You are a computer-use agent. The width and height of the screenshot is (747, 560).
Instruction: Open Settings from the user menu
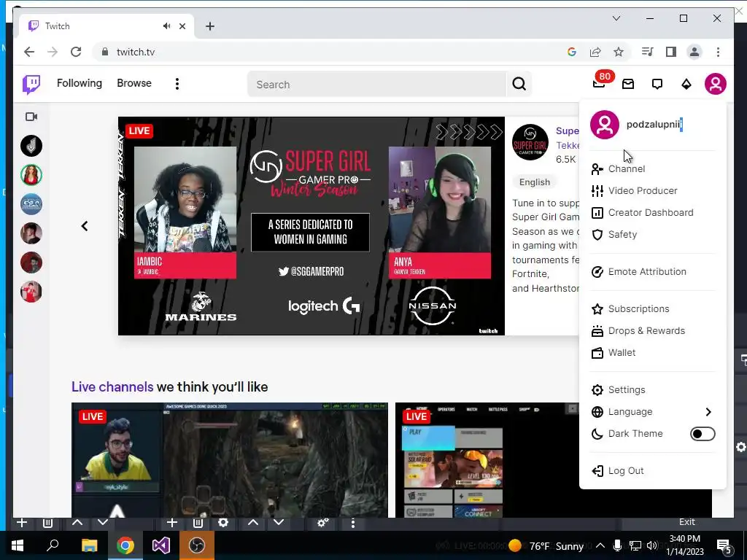tap(652, 390)
